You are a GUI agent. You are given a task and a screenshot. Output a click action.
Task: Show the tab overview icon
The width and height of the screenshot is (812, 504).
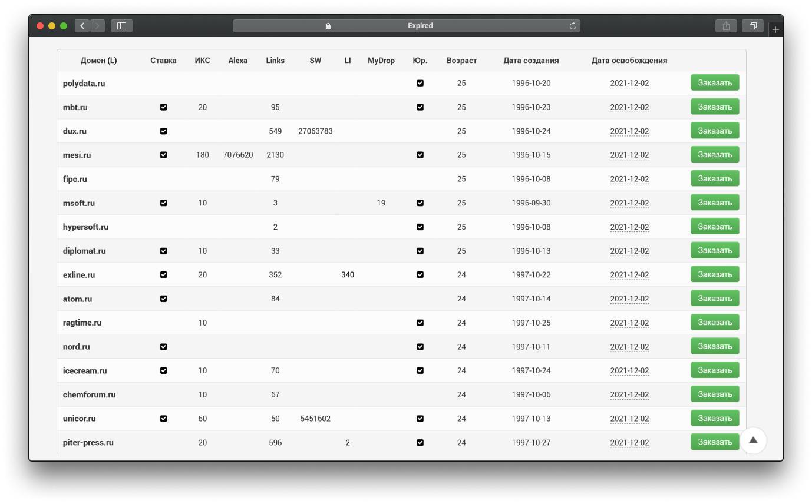[x=752, y=26]
